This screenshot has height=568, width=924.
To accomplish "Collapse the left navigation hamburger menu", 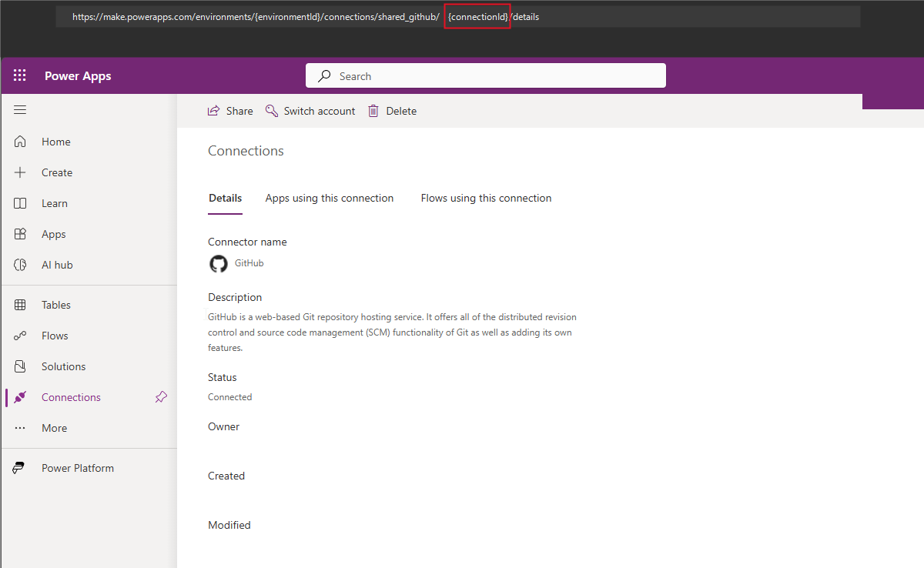I will pos(20,110).
